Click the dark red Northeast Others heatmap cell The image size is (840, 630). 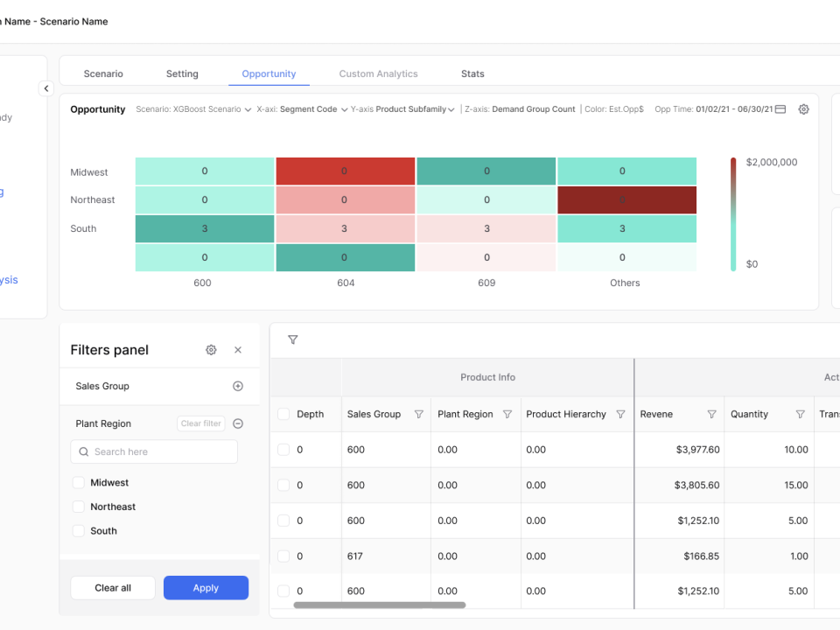(x=626, y=199)
